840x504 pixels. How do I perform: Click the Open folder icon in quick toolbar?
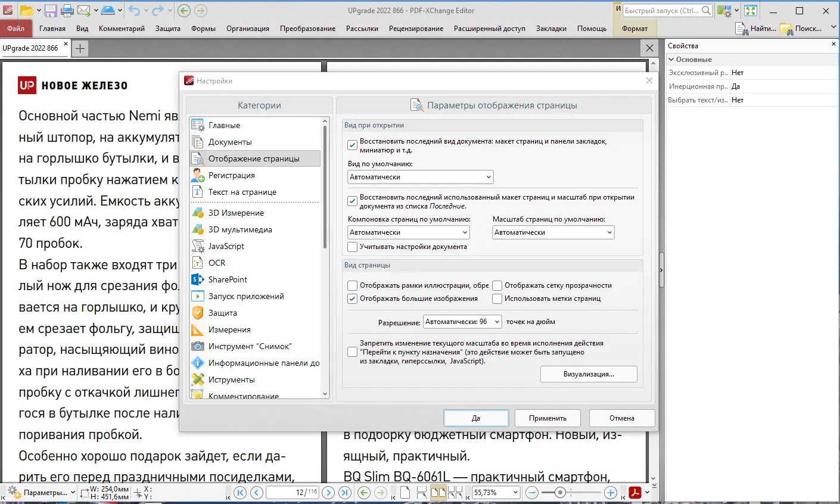(x=26, y=10)
